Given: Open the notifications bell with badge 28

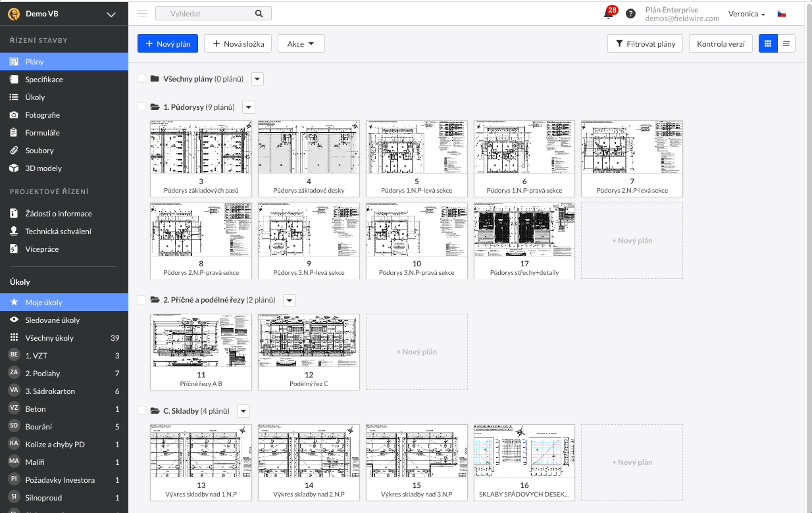Looking at the screenshot, I should [609, 14].
